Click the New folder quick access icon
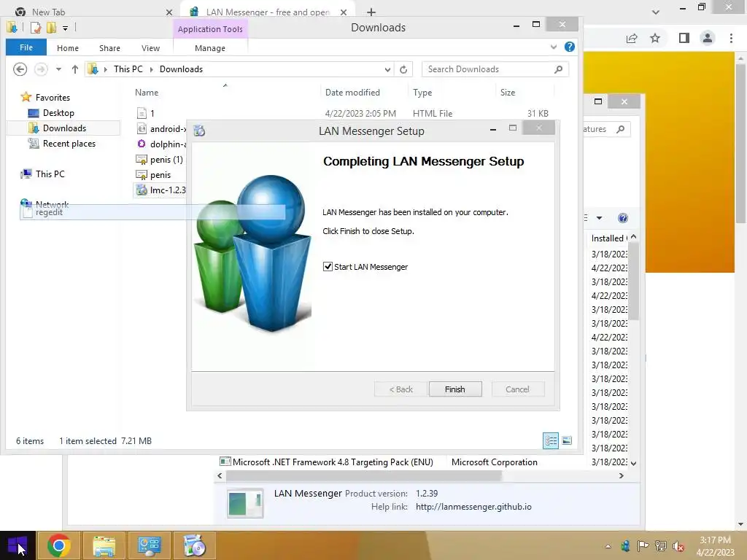The width and height of the screenshot is (747, 560). click(x=51, y=27)
